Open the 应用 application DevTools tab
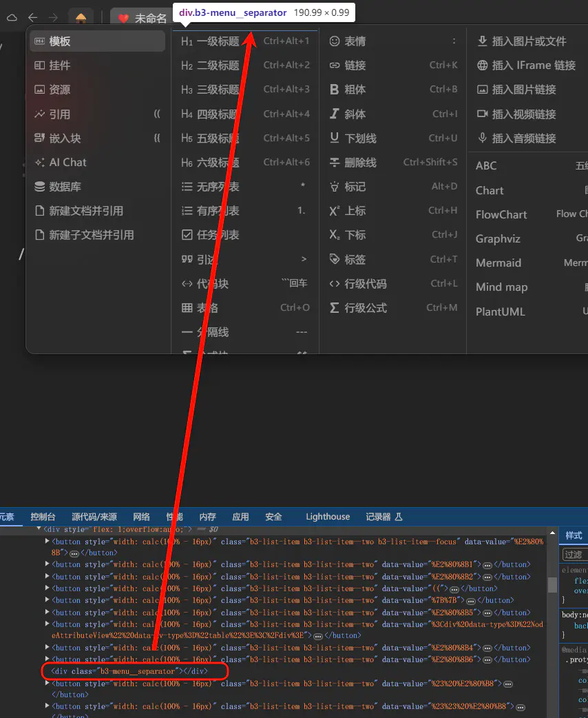This screenshot has height=718, width=588. tap(241, 517)
